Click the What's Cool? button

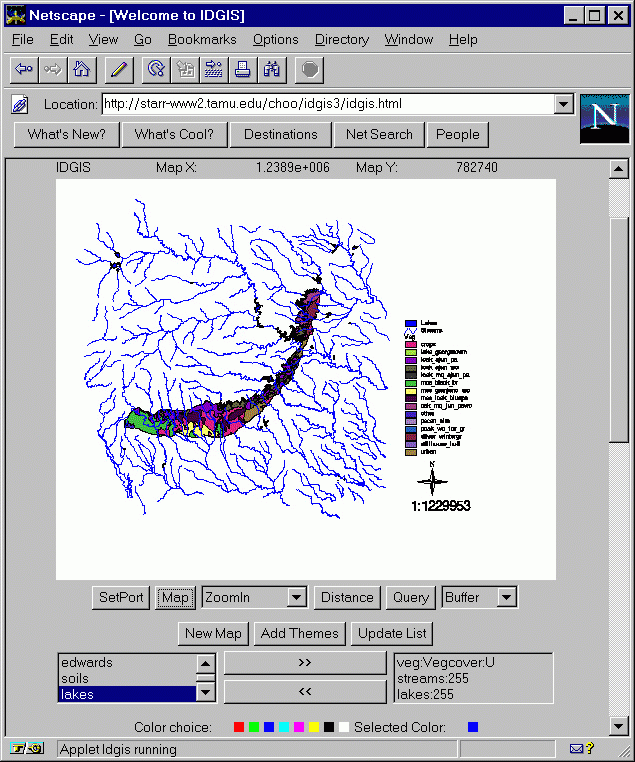click(x=174, y=135)
